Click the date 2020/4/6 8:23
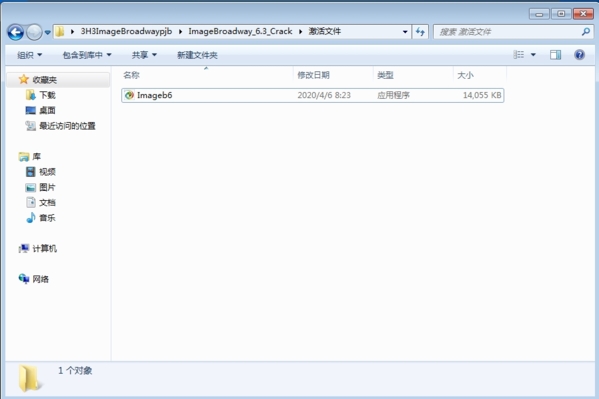 pos(324,95)
